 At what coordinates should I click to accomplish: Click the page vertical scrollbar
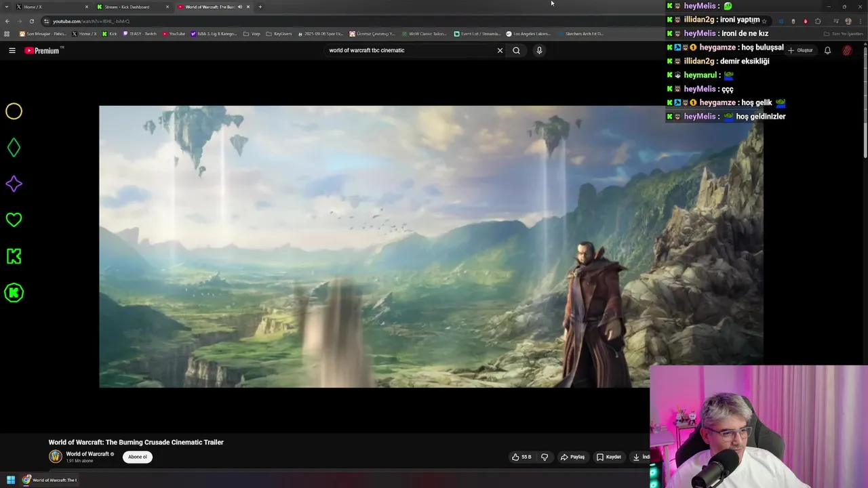click(865, 102)
